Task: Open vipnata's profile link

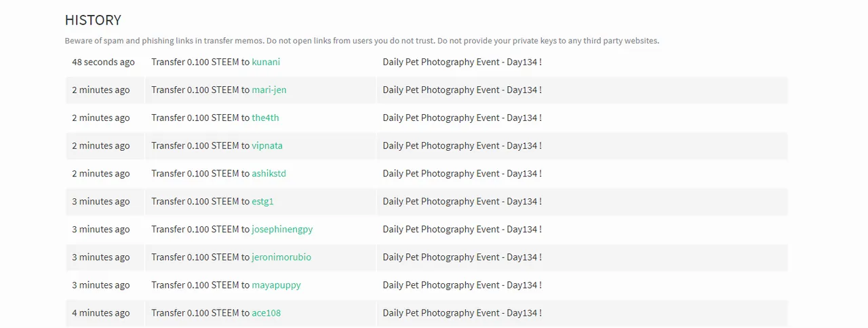Action: [267, 145]
